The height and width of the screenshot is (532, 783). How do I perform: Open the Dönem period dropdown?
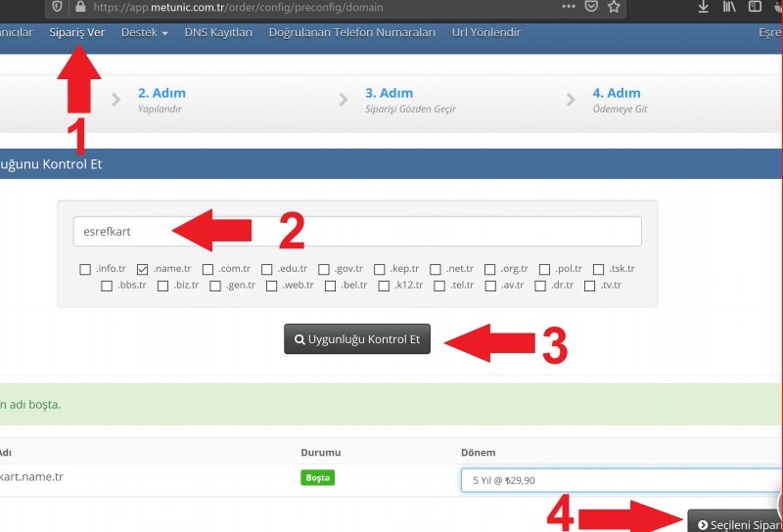pyautogui.click(x=621, y=480)
